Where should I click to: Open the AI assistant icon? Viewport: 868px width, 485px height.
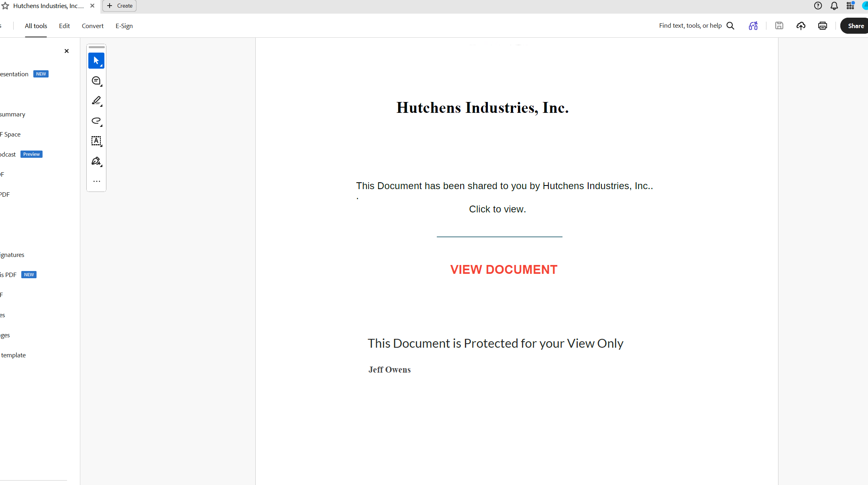tap(753, 26)
